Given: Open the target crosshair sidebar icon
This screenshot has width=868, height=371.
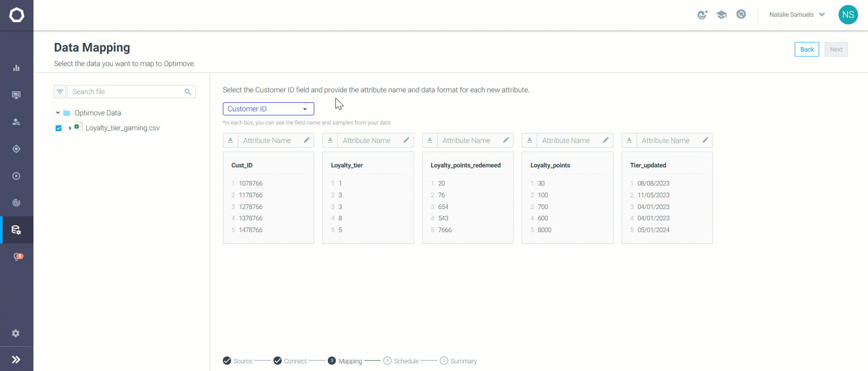Looking at the screenshot, I should click(16, 149).
